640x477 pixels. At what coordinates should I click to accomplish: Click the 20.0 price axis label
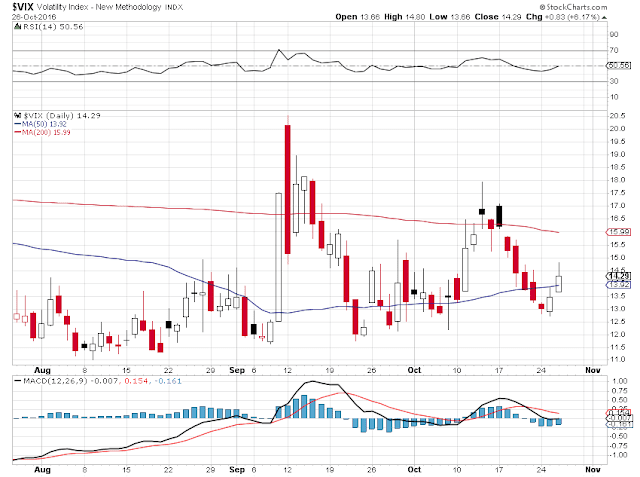617,129
